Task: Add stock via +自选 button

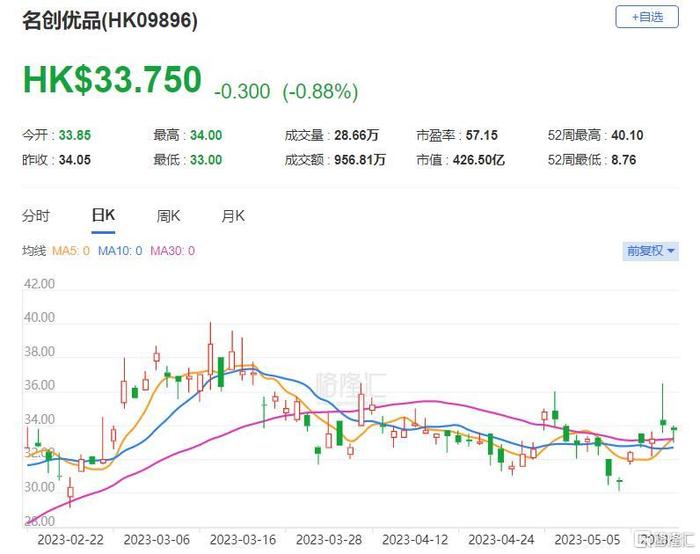Action: click(647, 17)
